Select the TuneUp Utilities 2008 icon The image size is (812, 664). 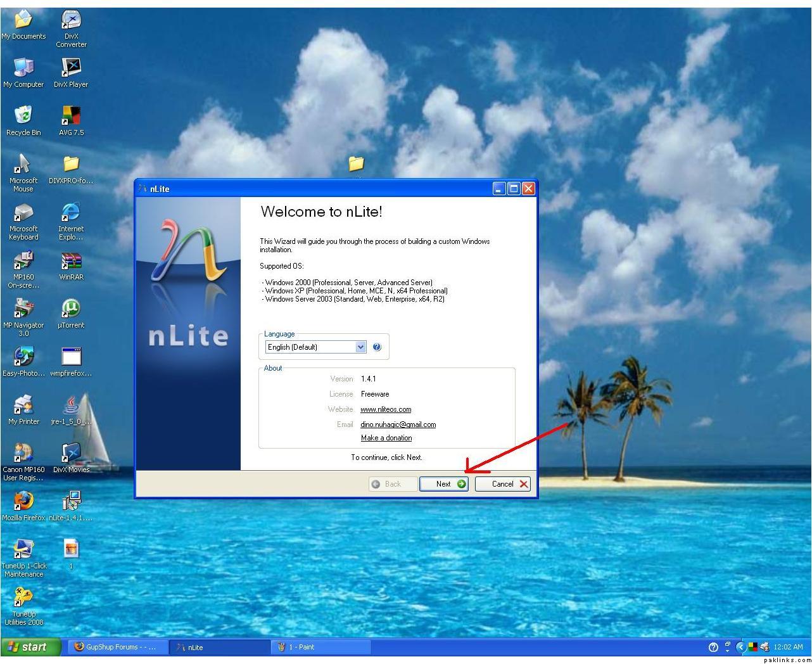[x=23, y=597]
